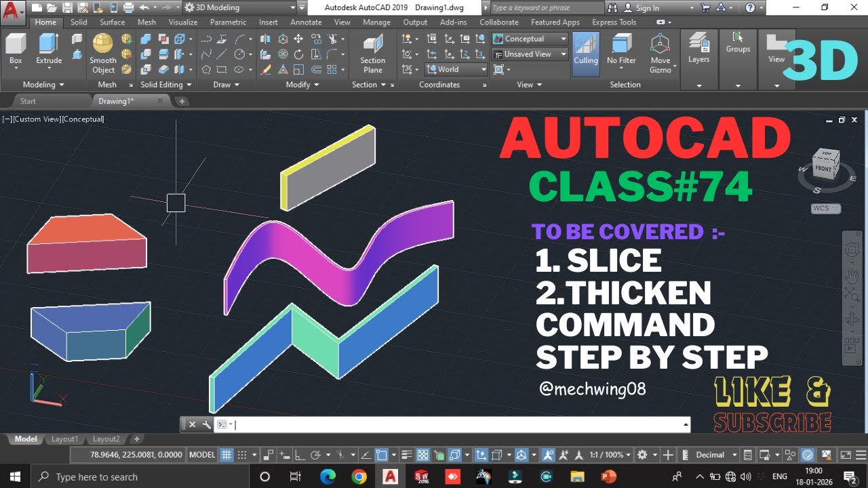This screenshot has width=868, height=488.
Task: Click the Groups panel icon
Action: (738, 43)
